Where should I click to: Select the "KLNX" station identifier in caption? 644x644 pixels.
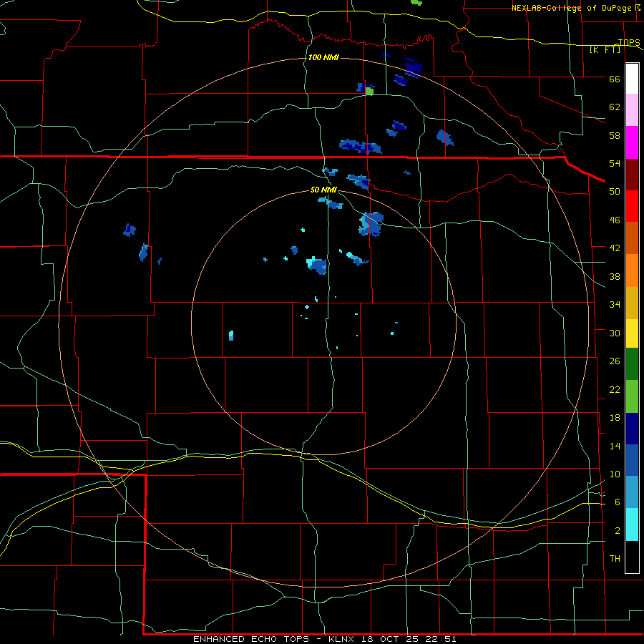[343, 639]
